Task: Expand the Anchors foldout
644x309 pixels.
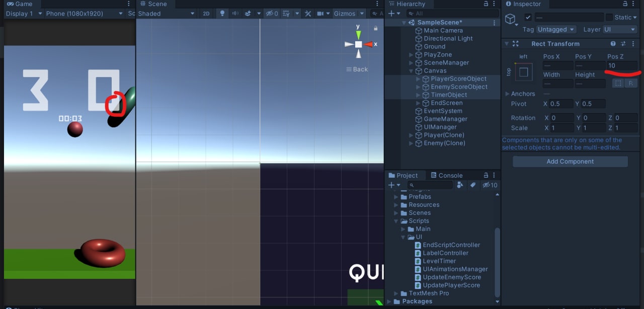Action: coord(507,94)
